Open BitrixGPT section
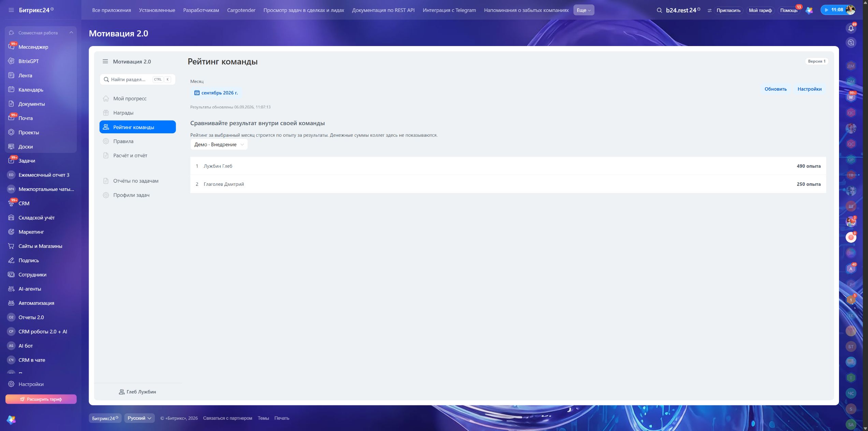This screenshot has width=868, height=431. 28,61
